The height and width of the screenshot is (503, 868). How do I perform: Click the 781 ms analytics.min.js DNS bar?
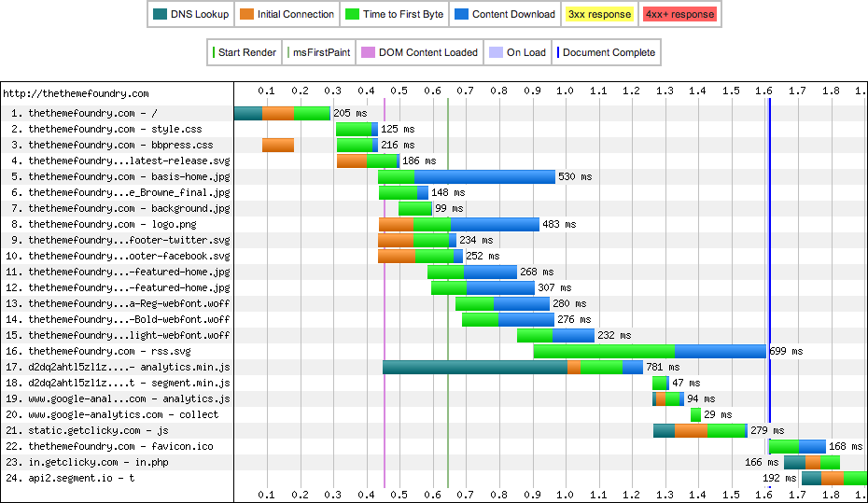[475, 367]
